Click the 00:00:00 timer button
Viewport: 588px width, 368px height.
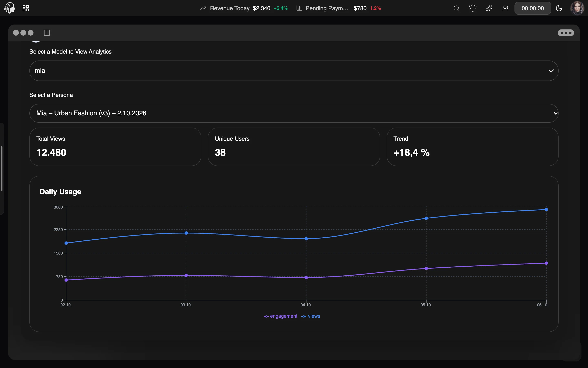533,8
